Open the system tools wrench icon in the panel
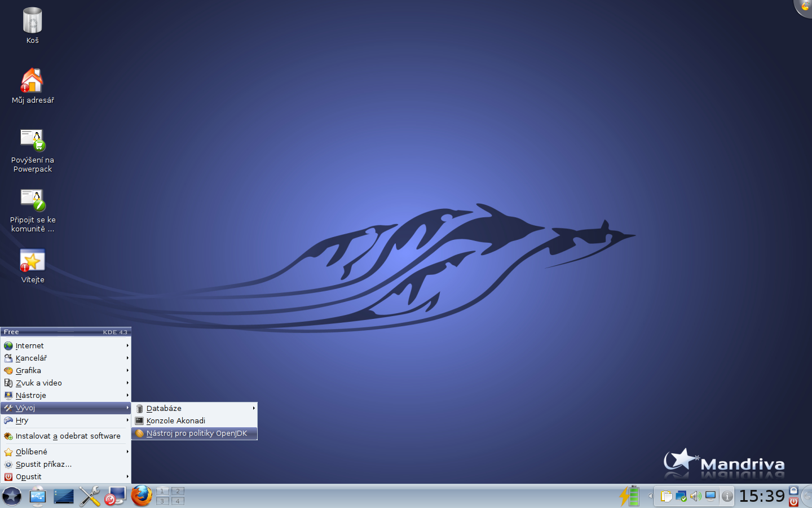Viewport: 812px width, 508px height. tap(90, 496)
